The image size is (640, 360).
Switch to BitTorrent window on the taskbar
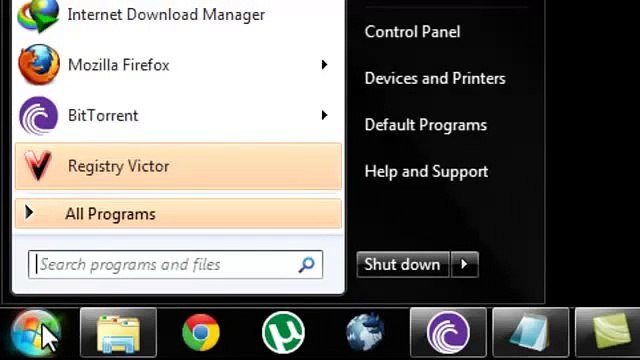click(448, 333)
